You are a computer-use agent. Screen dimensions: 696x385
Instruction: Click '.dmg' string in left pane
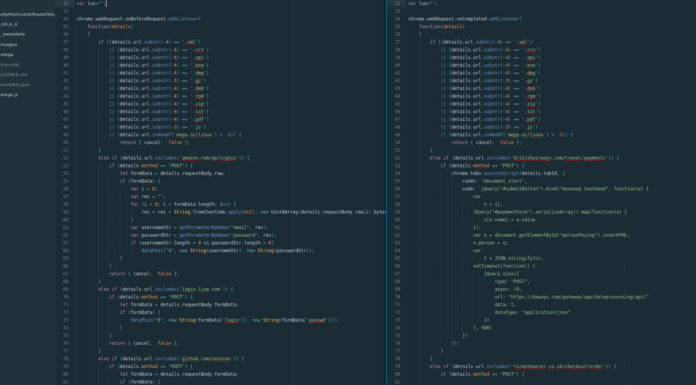pos(200,73)
